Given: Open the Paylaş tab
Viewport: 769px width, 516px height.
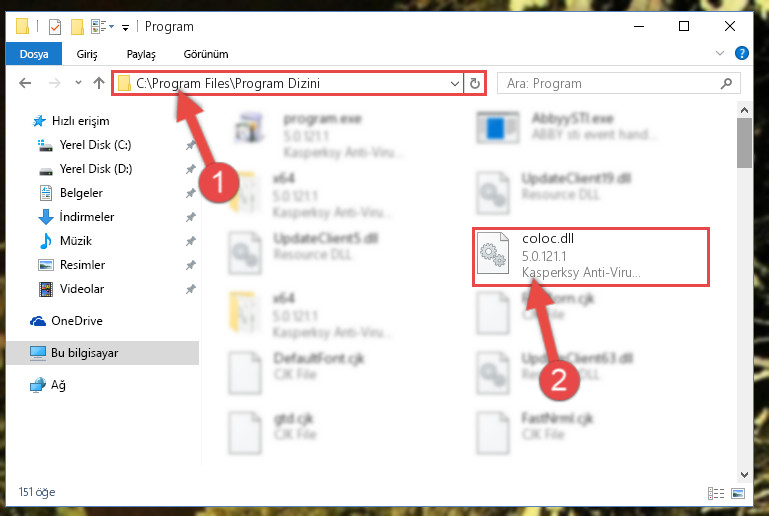Looking at the screenshot, I should point(141,54).
